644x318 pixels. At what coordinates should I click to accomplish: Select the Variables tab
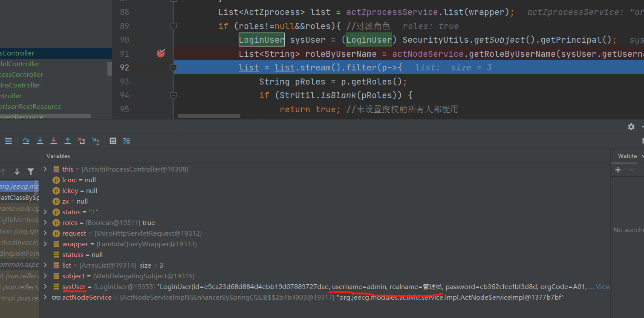coord(58,156)
